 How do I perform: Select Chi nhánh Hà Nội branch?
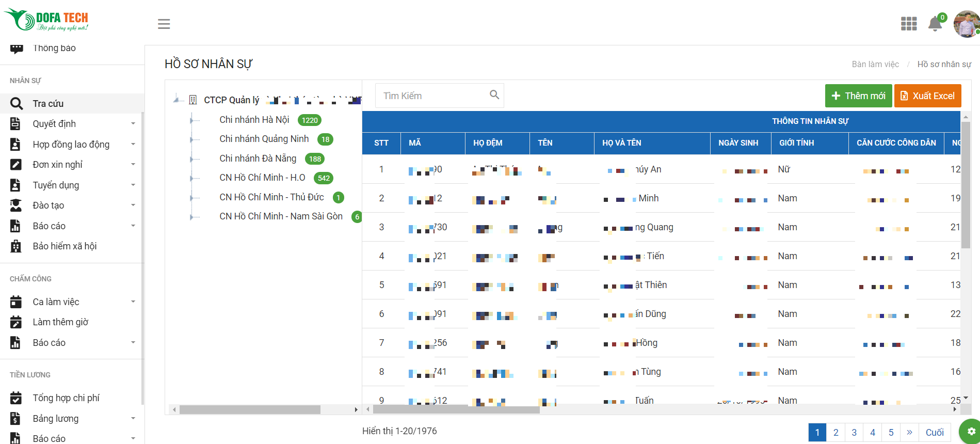[254, 120]
